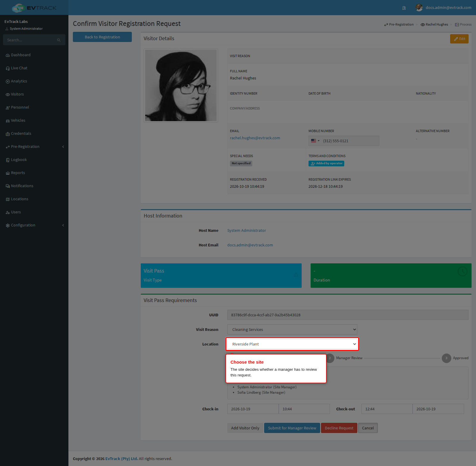Open the Rachel Hughes breadcrumb link
Image resolution: width=476 pixels, height=466 pixels.
click(x=434, y=24)
